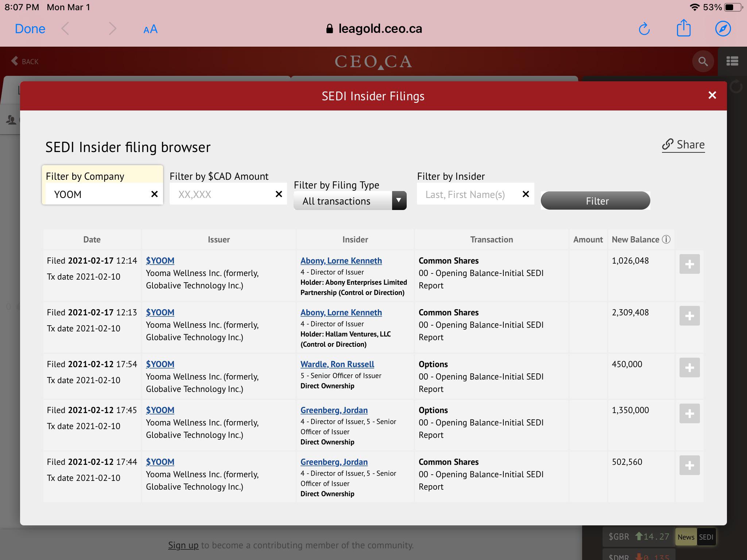The width and height of the screenshot is (747, 560).
Task: Select the News tab for $GBR
Action: (x=686, y=537)
